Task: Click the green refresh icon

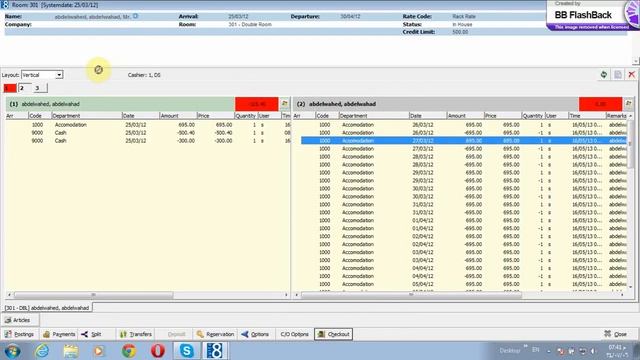Action: [x=604, y=75]
